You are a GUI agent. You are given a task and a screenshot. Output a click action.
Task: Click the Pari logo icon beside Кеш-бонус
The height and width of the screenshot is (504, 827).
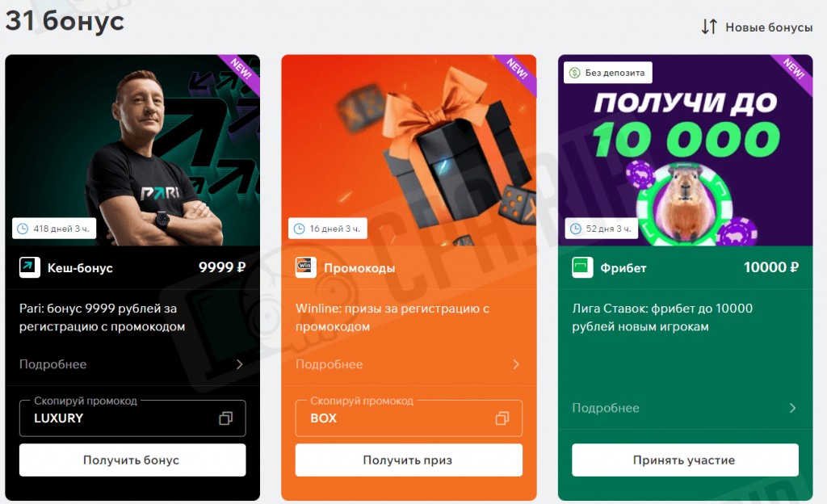coord(30,267)
